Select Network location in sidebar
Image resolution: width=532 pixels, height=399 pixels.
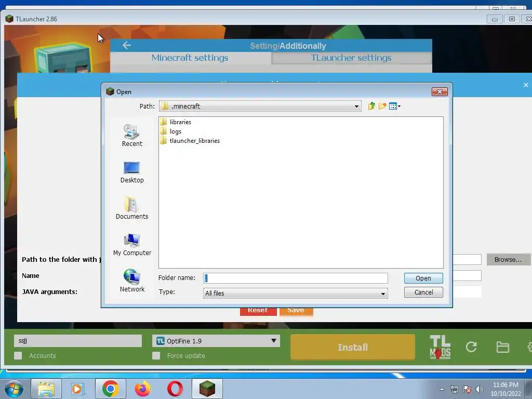click(132, 281)
